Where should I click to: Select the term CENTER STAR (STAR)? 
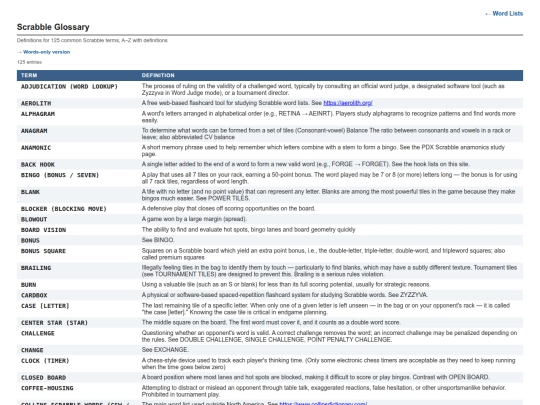(54, 323)
